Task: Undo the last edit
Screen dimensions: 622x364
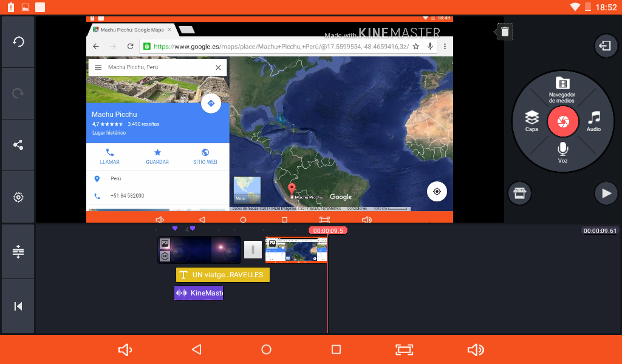Action: pos(18,42)
